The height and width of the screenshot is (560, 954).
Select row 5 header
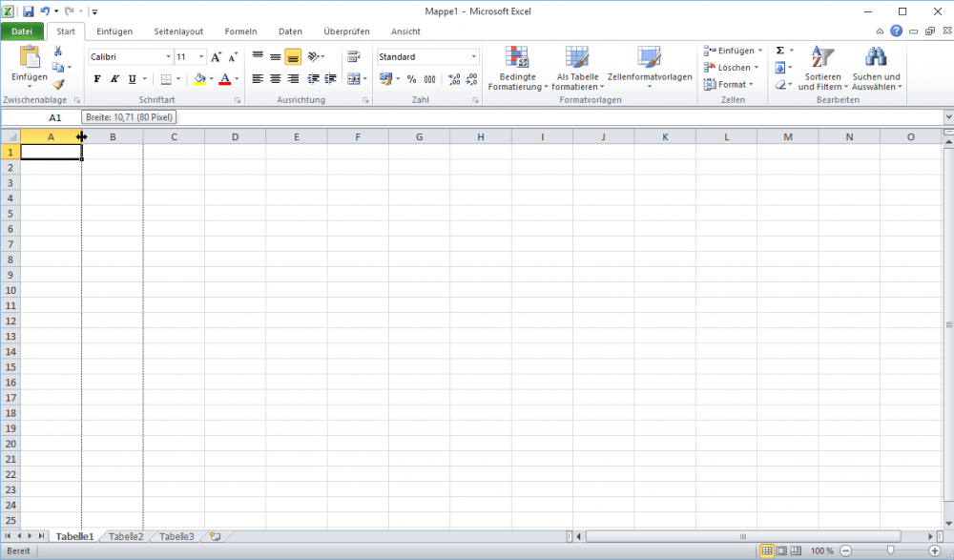10,214
